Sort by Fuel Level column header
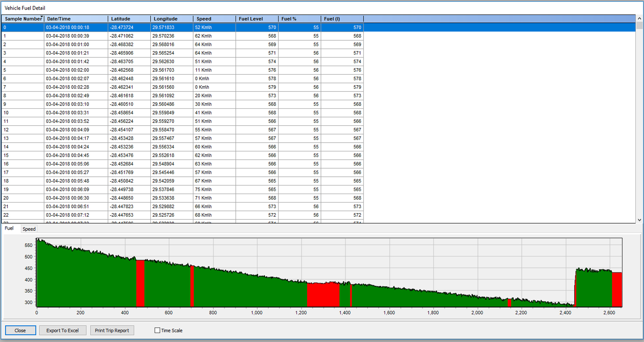The width and height of the screenshot is (644, 342). coord(256,19)
